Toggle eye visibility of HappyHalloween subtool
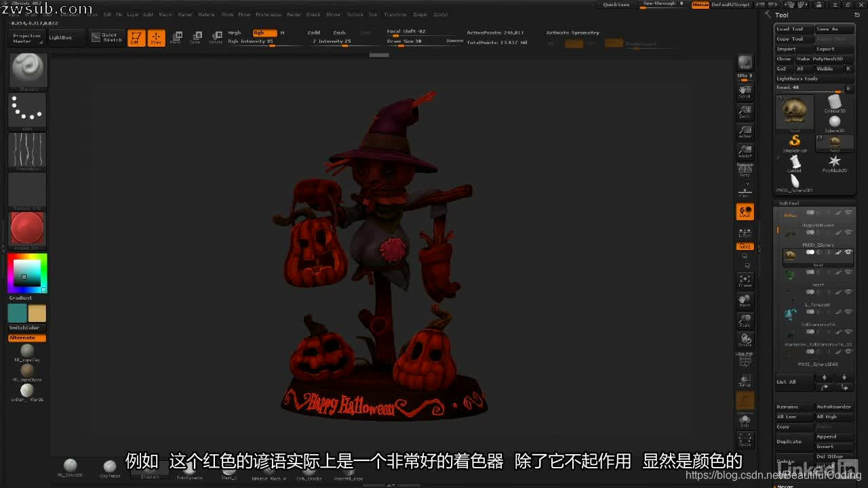The width and height of the screenshot is (868, 488). (x=848, y=212)
